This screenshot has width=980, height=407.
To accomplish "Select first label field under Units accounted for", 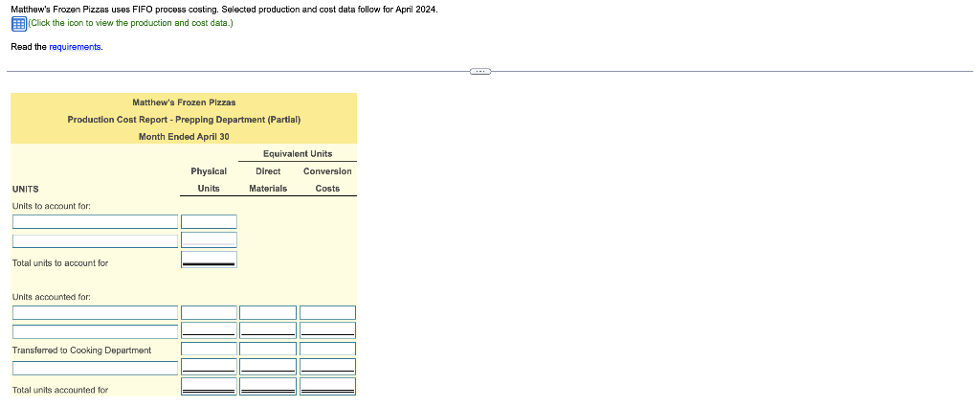I will pos(95,312).
